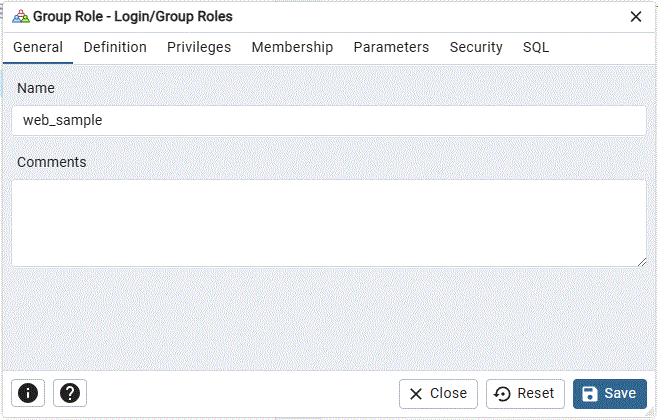Go to the Privileges tab
658x420 pixels.
tap(199, 47)
